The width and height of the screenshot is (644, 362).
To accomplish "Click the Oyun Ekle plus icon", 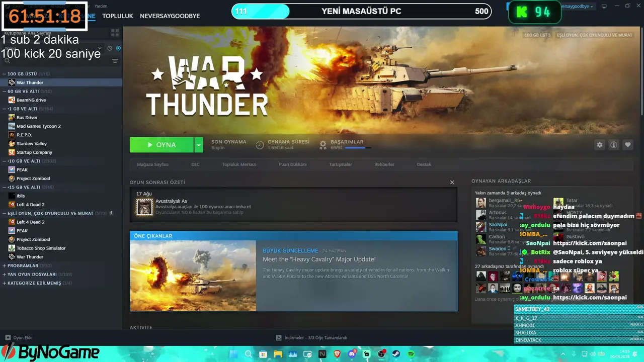I will 8,338.
